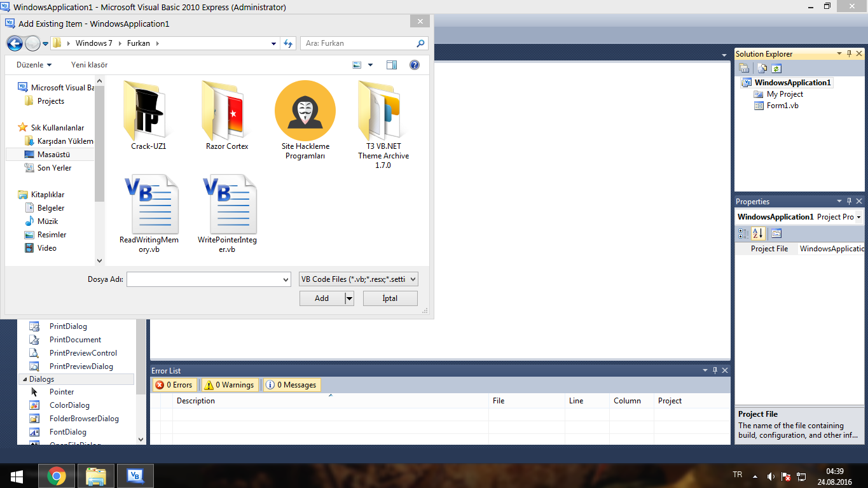868x488 pixels.
Task: Click the Properties icon in Solution Explorer toolbar
Action: (x=744, y=69)
